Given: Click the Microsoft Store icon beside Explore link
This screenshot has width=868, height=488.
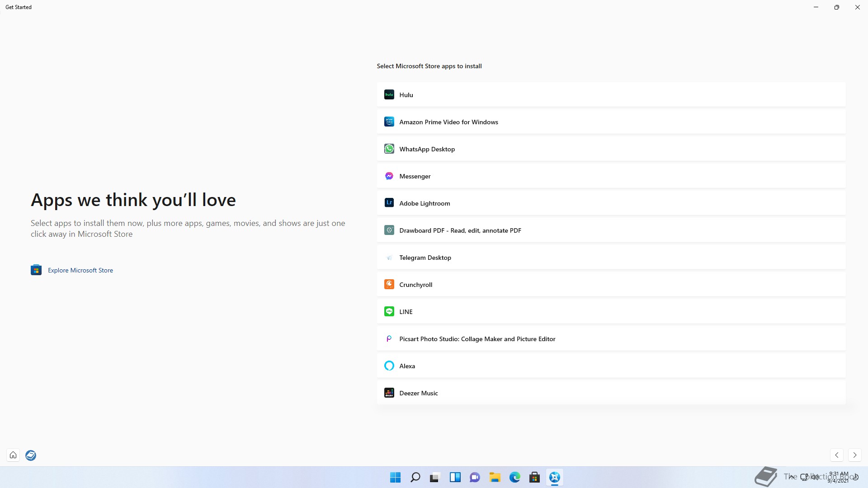Looking at the screenshot, I should coord(36,270).
